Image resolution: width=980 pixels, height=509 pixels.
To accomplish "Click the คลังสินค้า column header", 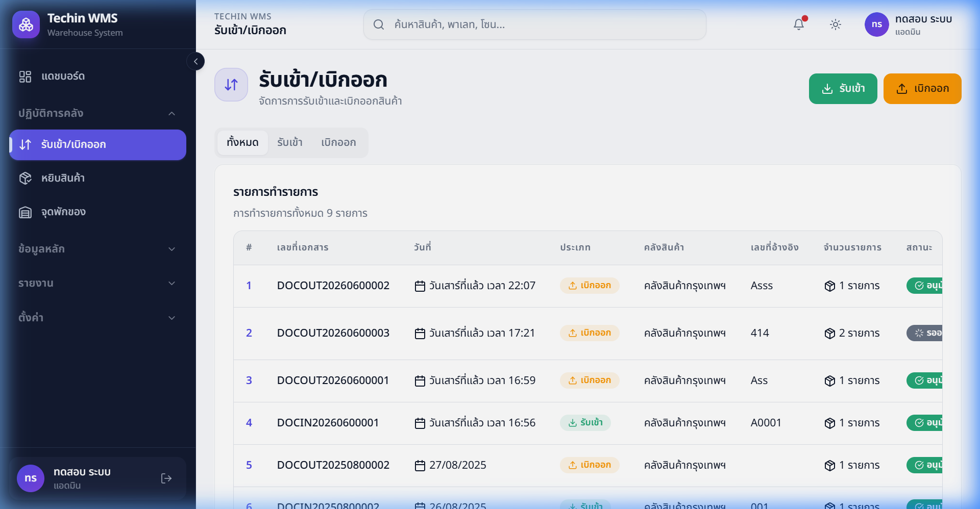I will point(664,247).
